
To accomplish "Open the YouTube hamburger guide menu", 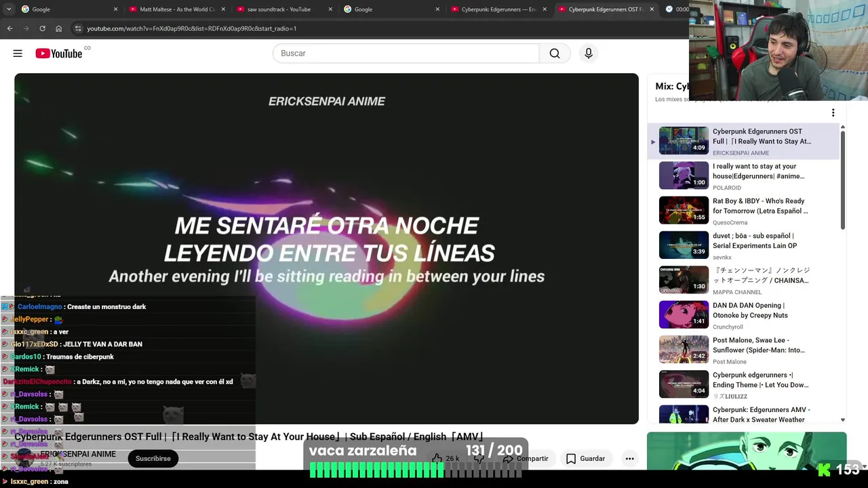I will tap(18, 54).
